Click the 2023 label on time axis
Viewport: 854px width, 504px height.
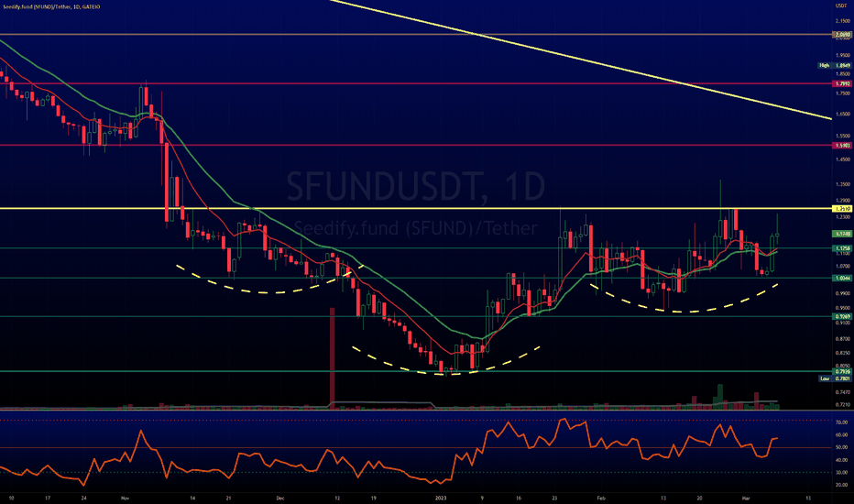(441, 498)
